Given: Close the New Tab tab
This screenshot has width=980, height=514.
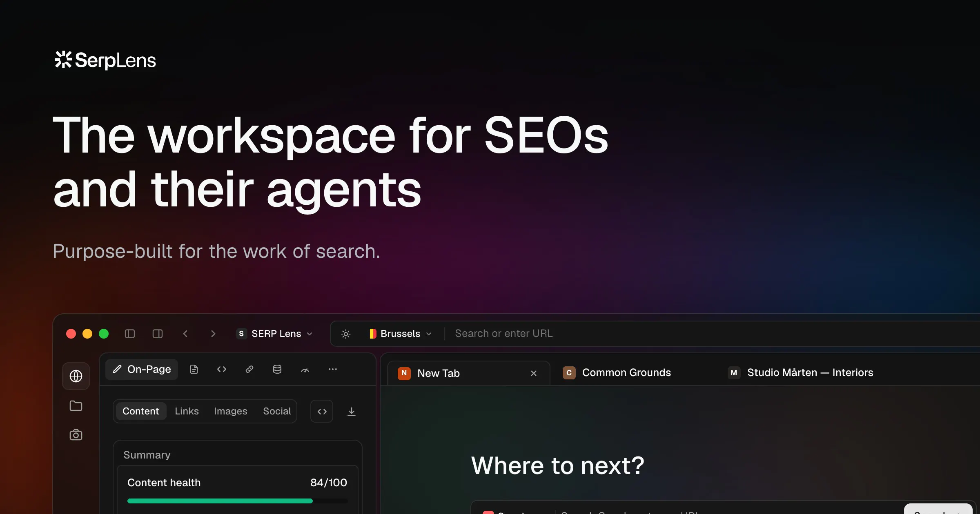Looking at the screenshot, I should (534, 373).
